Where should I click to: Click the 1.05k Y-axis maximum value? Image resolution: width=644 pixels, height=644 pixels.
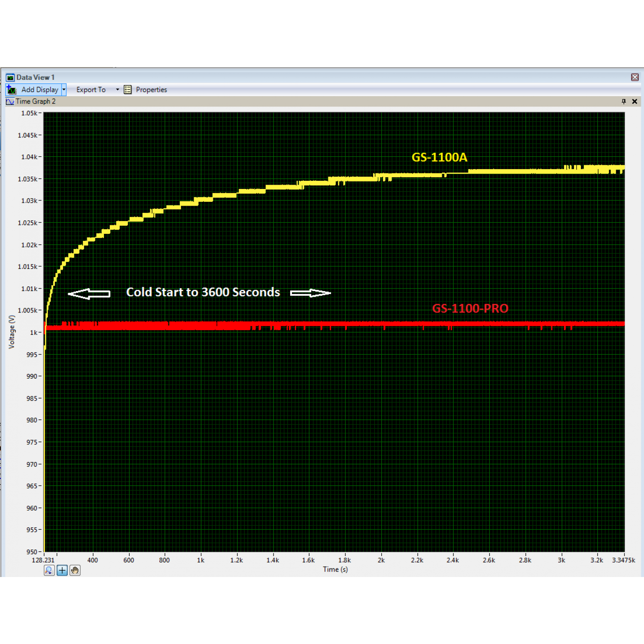point(29,113)
